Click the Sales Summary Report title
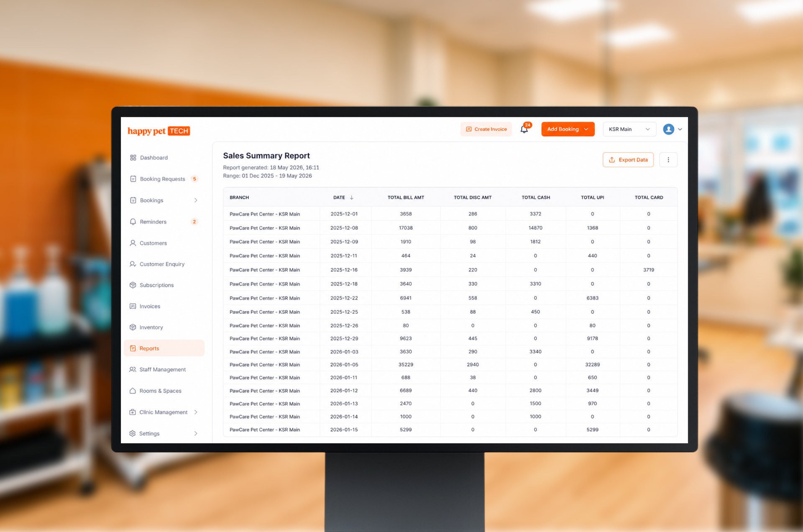This screenshot has height=532, width=803. 266,156
